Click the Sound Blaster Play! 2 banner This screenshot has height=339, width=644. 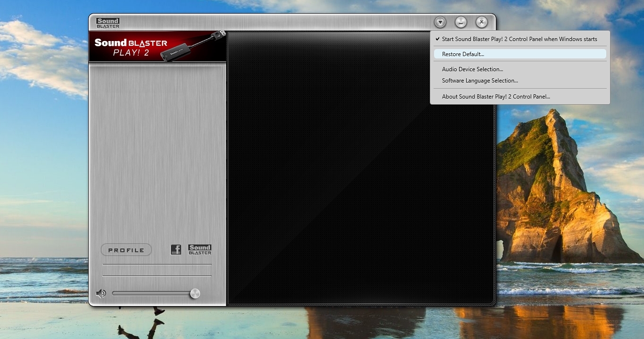pyautogui.click(x=158, y=46)
